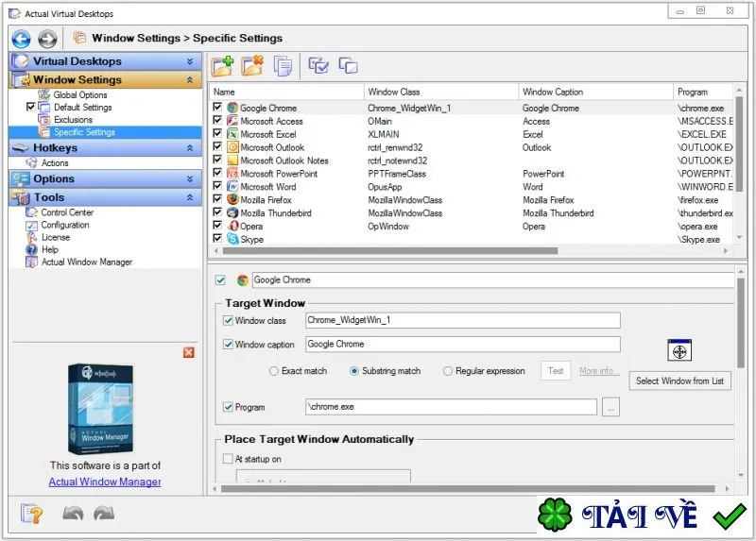
Task: Click the Mozilla Firefox row icon
Action: tap(232, 199)
